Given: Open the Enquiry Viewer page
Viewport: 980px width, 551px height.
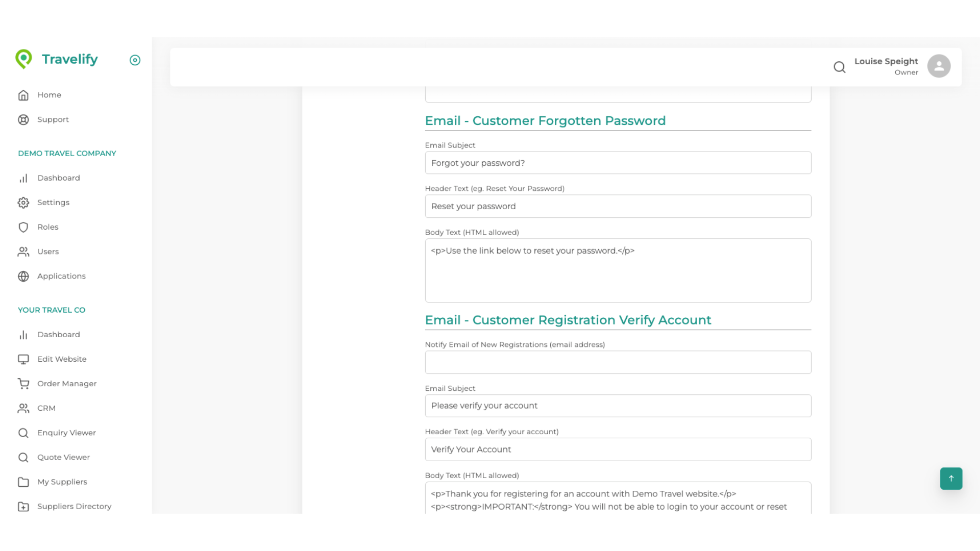Looking at the screenshot, I should point(66,433).
